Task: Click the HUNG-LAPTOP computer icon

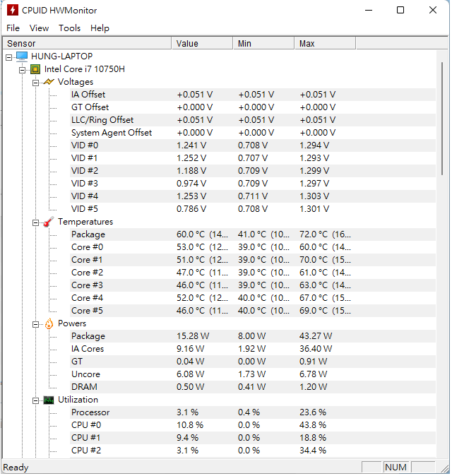Action: pos(22,56)
